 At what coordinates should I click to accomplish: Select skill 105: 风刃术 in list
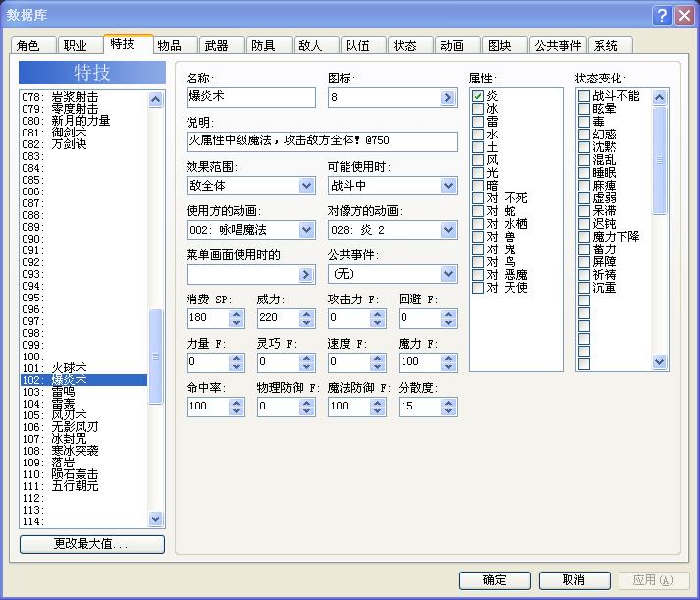click(83, 415)
